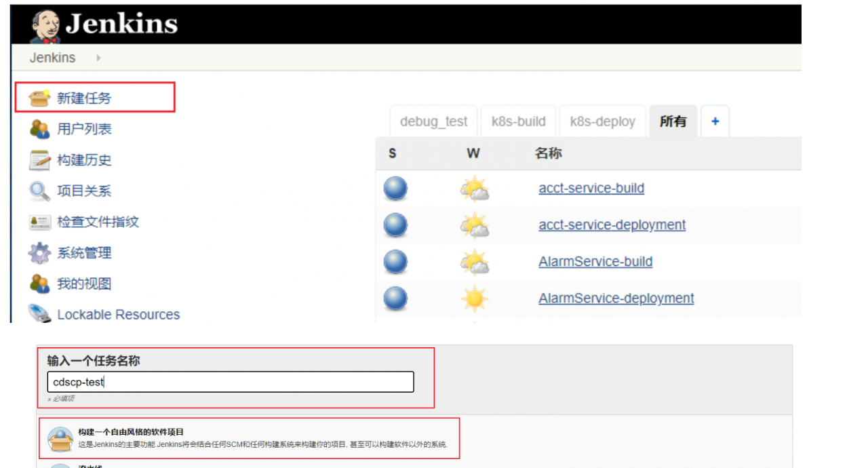The height and width of the screenshot is (468, 868).
Task: Click the 构建历史 notepad icon
Action: pos(39,160)
